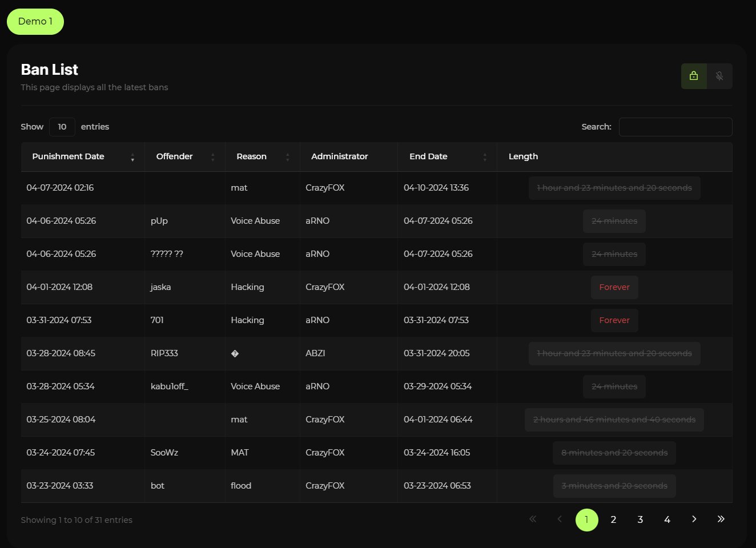Select offender 701 in the table
Image resolution: width=756 pixels, height=548 pixels.
pyautogui.click(x=157, y=320)
